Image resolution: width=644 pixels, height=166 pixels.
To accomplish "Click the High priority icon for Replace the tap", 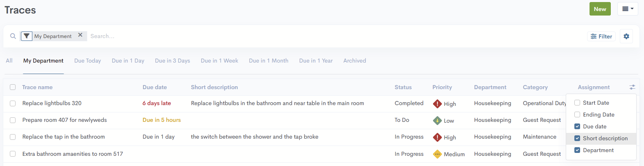I will [x=438, y=137].
